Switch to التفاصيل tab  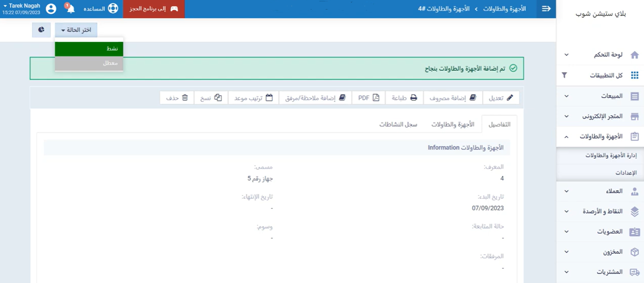[499, 124]
